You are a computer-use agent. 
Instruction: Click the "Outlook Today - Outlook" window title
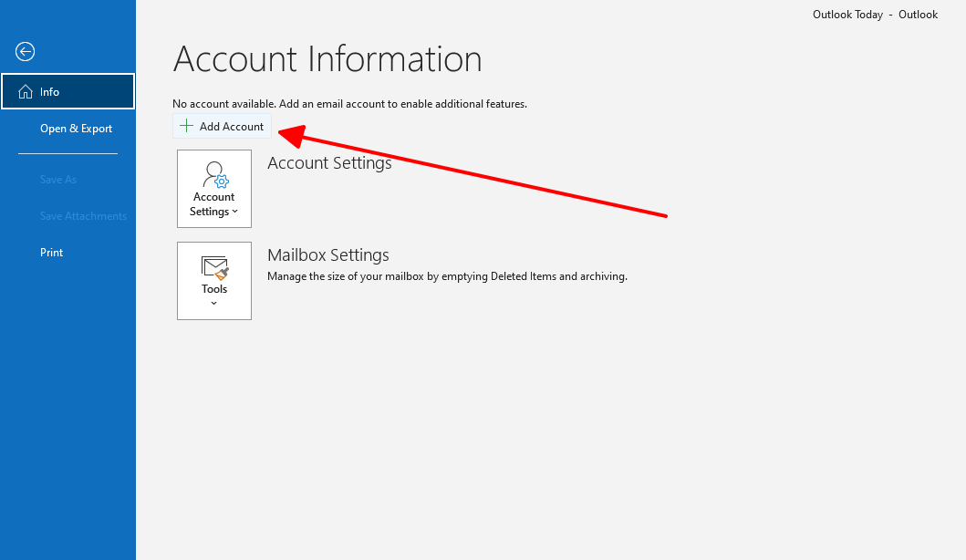(875, 15)
